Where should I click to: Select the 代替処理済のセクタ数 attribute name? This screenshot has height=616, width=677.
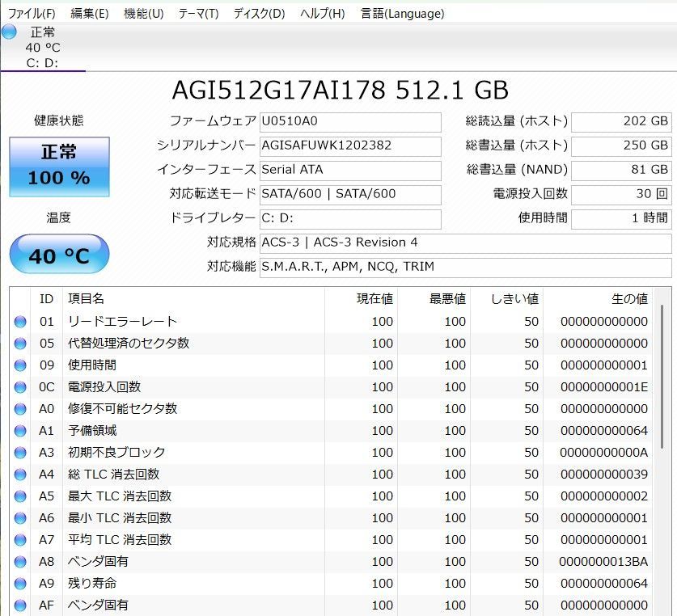click(129, 344)
